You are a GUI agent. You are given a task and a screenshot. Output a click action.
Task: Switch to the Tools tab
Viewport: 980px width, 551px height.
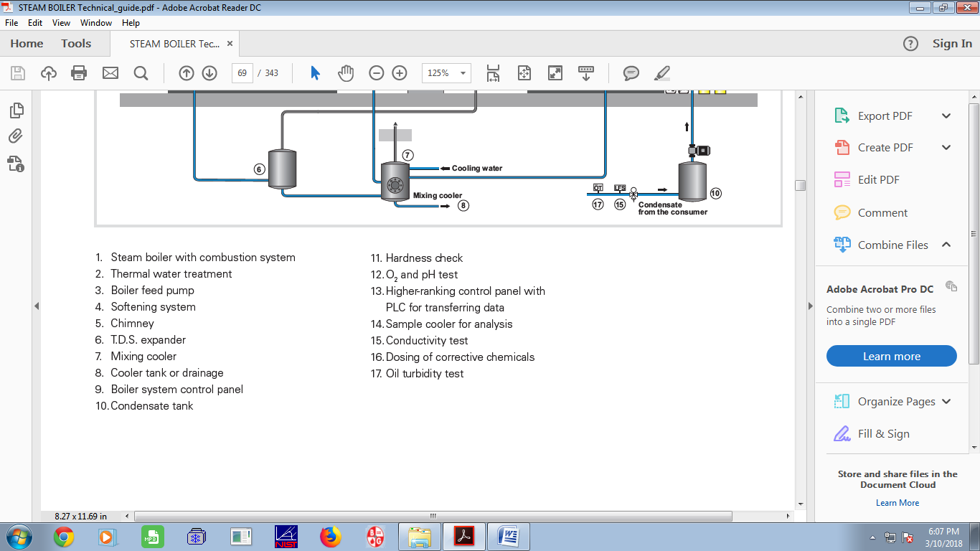[75, 43]
